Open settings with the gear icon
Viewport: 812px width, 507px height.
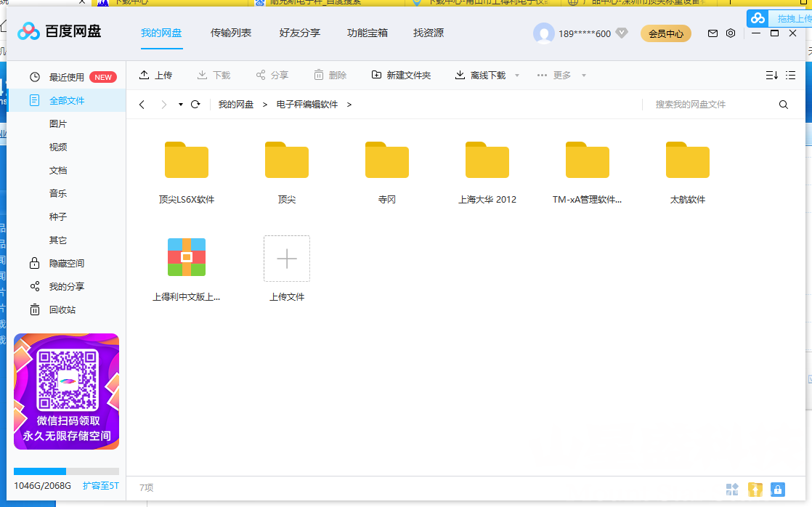click(x=731, y=33)
